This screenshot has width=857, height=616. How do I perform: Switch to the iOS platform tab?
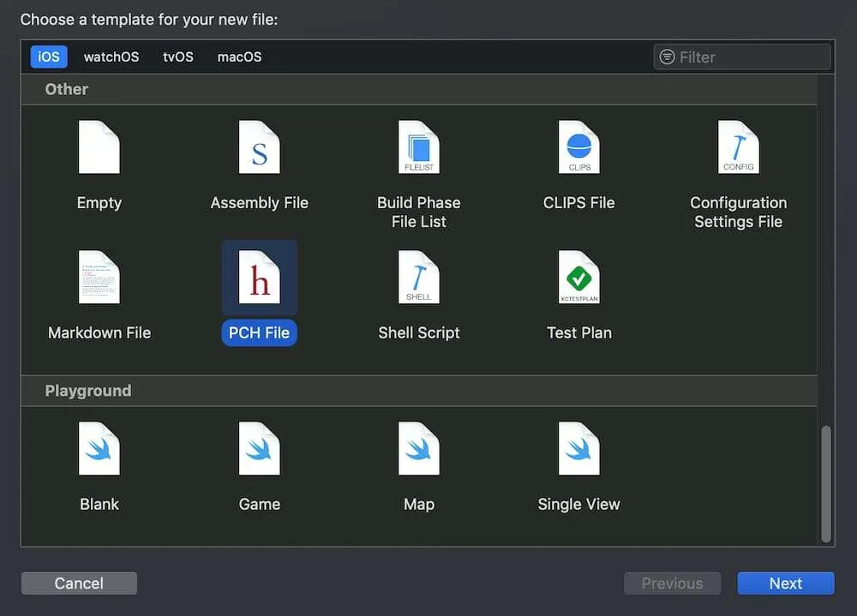pyautogui.click(x=49, y=57)
